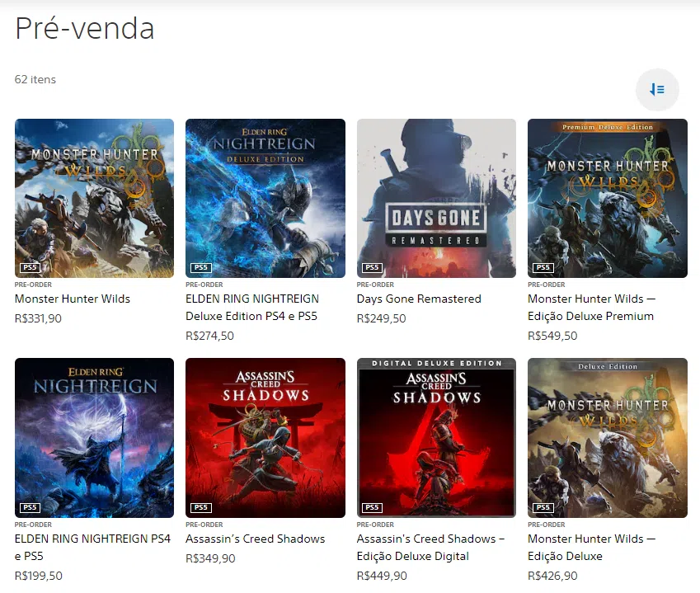
Task: Open Days Gone Remastered cover image
Action: 436,198
